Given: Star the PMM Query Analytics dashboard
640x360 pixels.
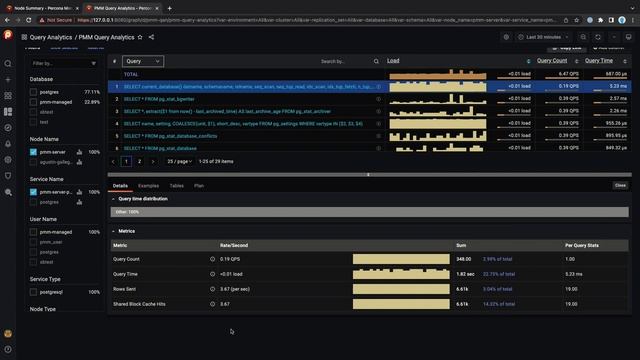Looking at the screenshot, I should pos(140,37).
